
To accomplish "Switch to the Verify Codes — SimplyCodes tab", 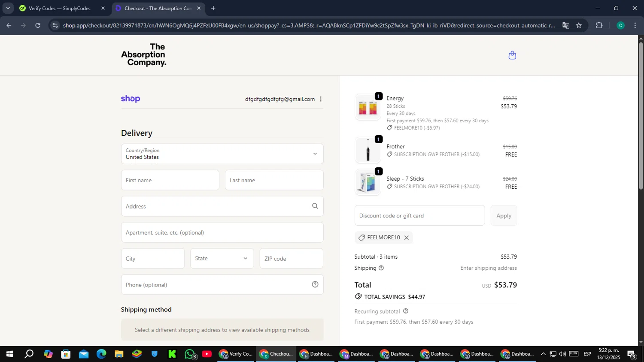I will click(x=62, y=8).
